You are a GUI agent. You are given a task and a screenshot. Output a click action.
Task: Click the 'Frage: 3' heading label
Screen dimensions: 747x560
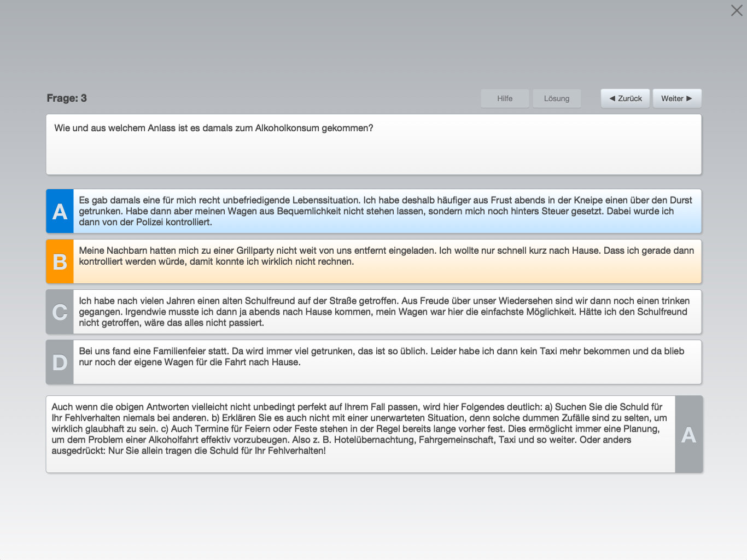(x=67, y=98)
